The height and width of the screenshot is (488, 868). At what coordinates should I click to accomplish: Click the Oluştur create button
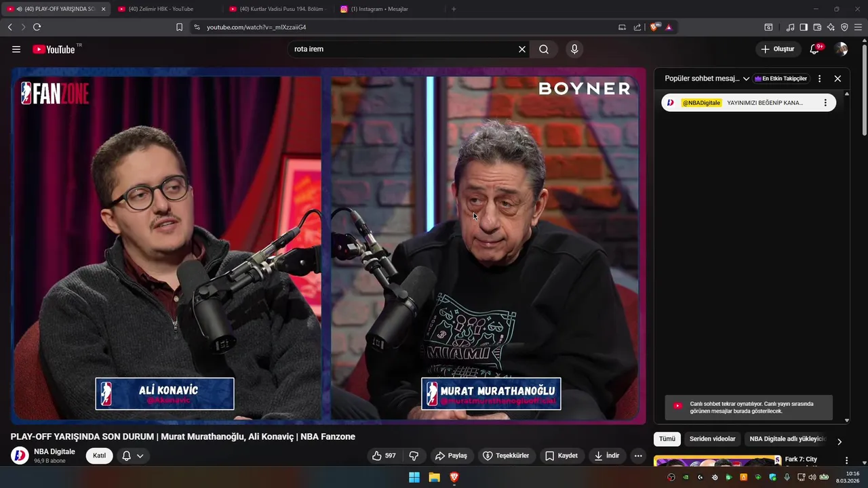[778, 49]
